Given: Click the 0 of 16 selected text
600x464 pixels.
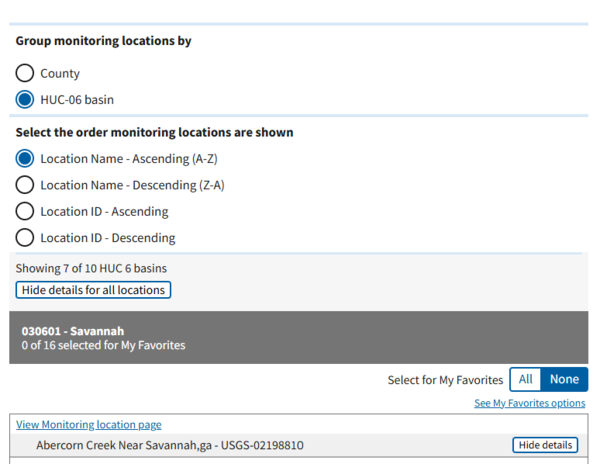Looking at the screenshot, I should [x=103, y=346].
